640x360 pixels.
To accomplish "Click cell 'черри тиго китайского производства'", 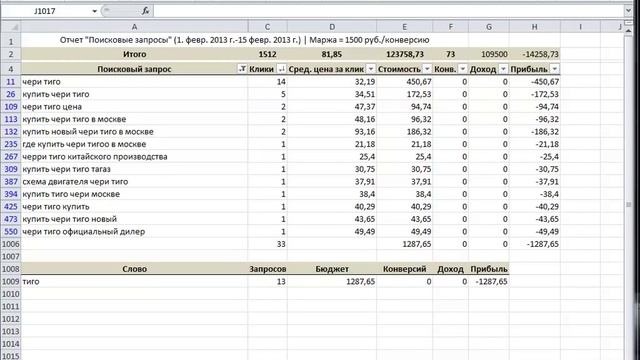I will point(134,157).
